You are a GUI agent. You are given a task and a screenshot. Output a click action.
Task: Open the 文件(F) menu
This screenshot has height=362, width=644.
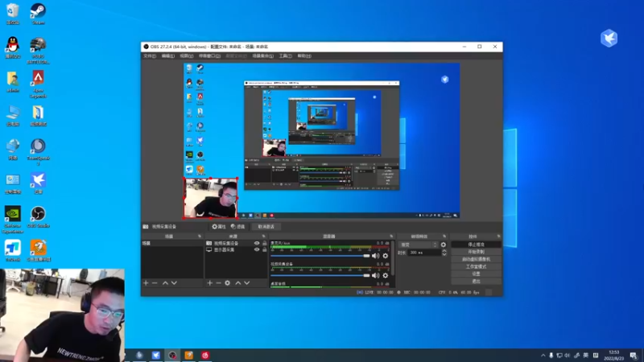coord(150,56)
